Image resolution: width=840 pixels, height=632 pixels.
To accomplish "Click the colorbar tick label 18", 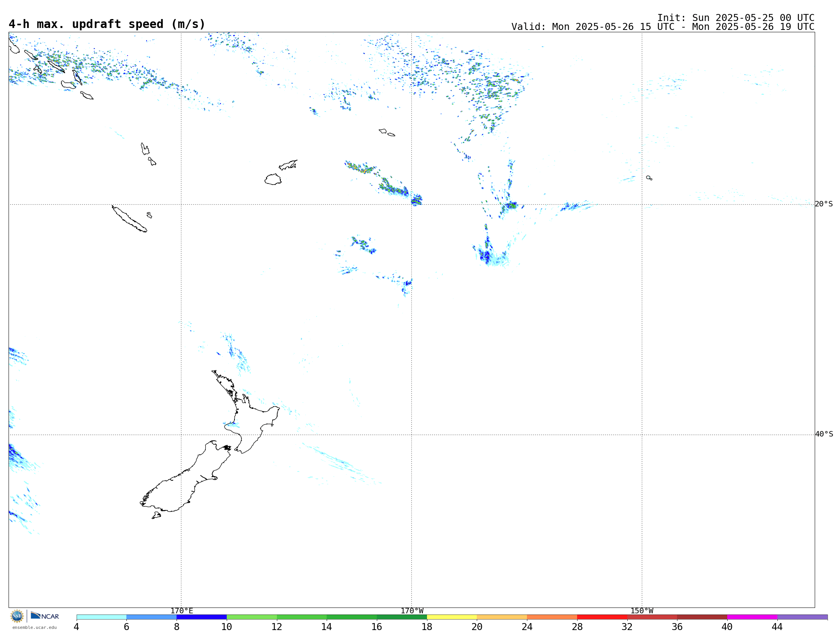I will (427, 627).
